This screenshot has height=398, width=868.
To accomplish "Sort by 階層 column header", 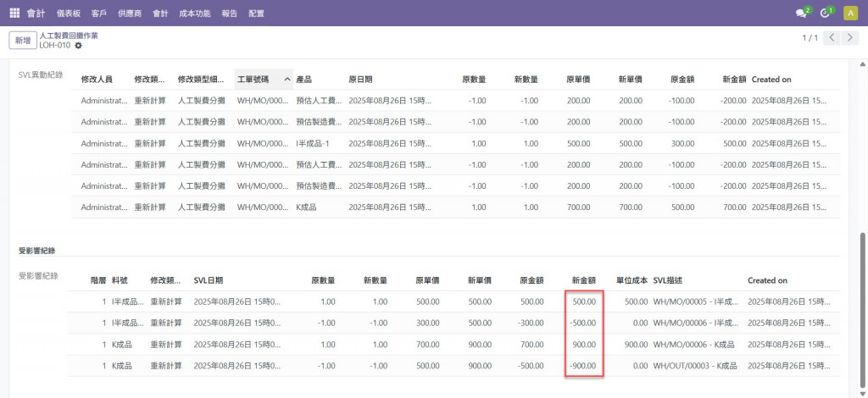I will [x=98, y=280].
